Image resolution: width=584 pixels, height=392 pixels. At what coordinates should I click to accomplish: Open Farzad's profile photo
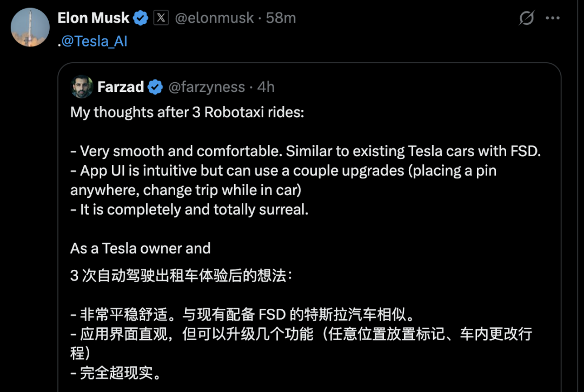pyautogui.click(x=82, y=87)
